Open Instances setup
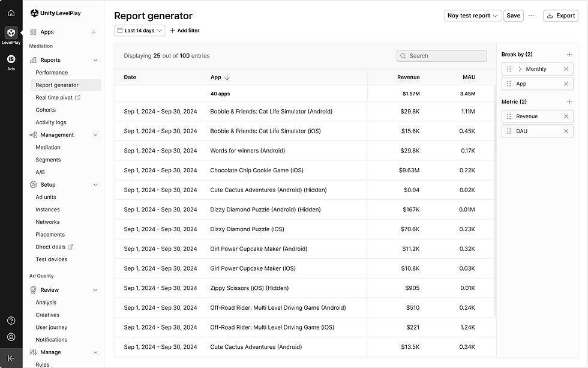 click(x=47, y=210)
